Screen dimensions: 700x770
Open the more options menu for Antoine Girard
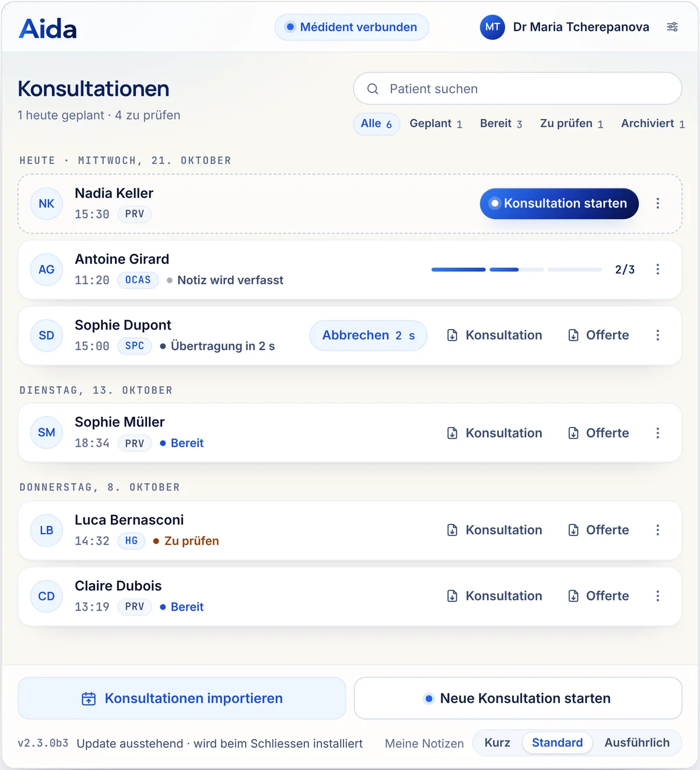[657, 269]
